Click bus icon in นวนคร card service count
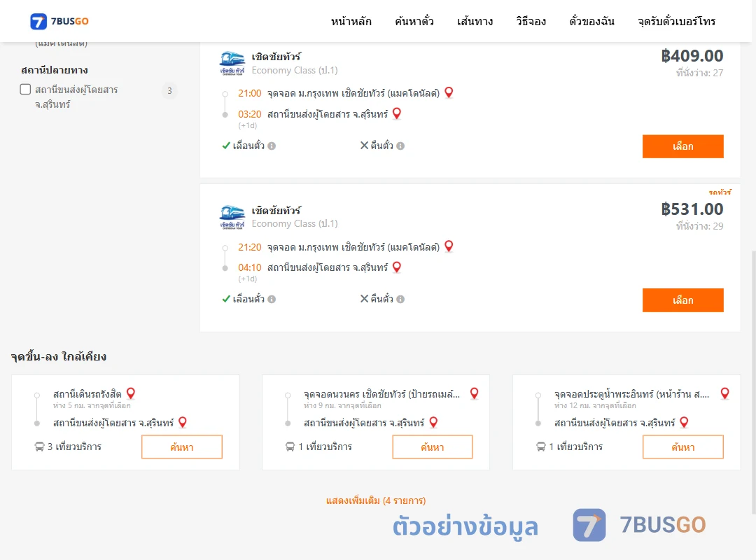 point(290,447)
